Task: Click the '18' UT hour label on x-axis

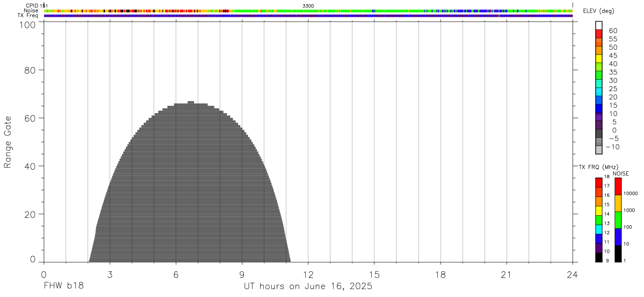Action: (441, 275)
